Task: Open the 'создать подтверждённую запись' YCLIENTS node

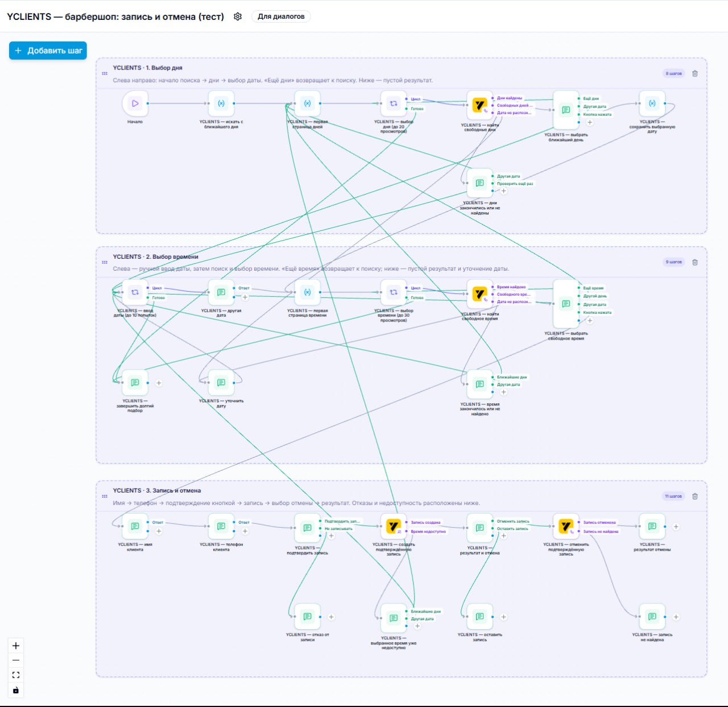Action: tap(393, 527)
